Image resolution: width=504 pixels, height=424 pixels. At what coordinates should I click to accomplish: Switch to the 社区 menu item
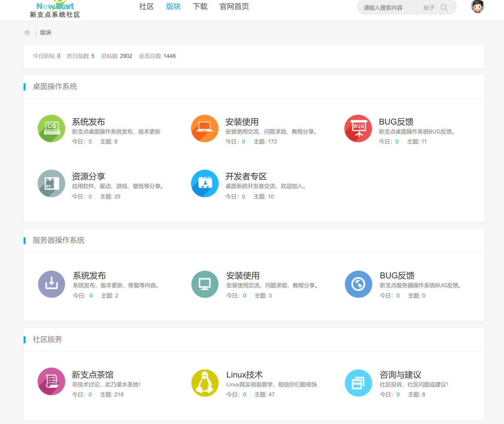coord(146,6)
